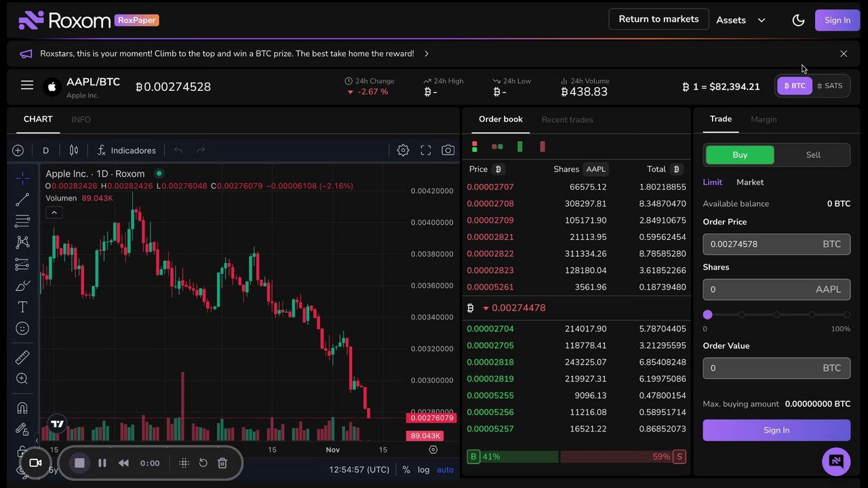This screenshot has height=488, width=868.
Task: Open the Indicadores indicators menu
Action: 126,150
